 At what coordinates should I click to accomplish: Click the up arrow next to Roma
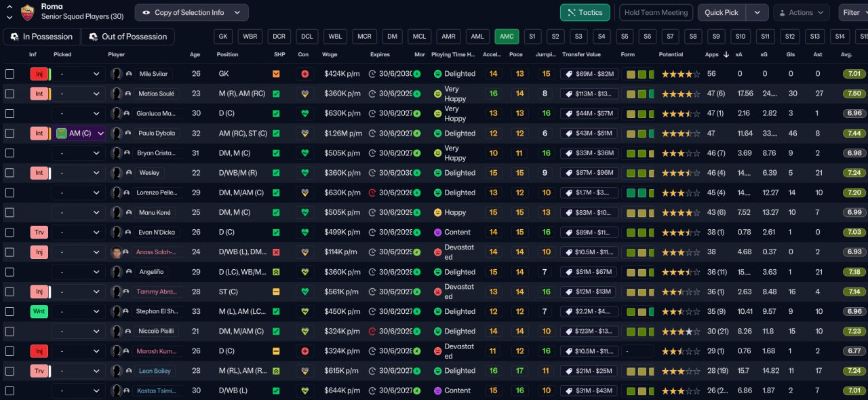[x=9, y=7]
